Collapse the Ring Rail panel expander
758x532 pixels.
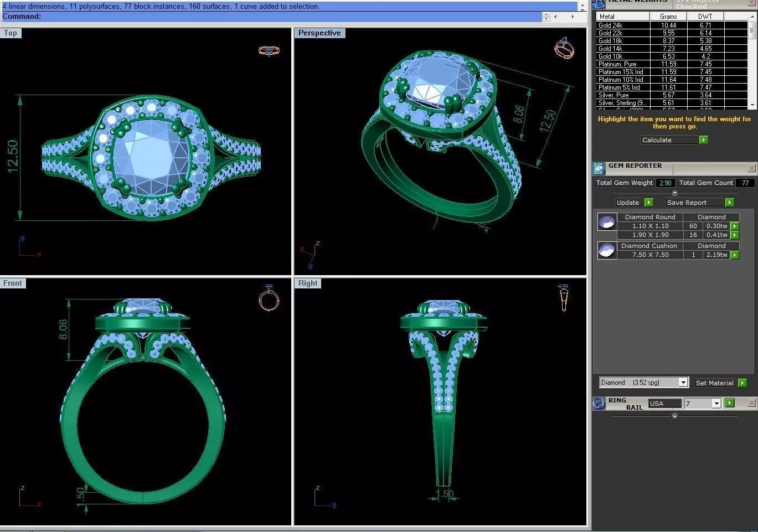point(674,416)
